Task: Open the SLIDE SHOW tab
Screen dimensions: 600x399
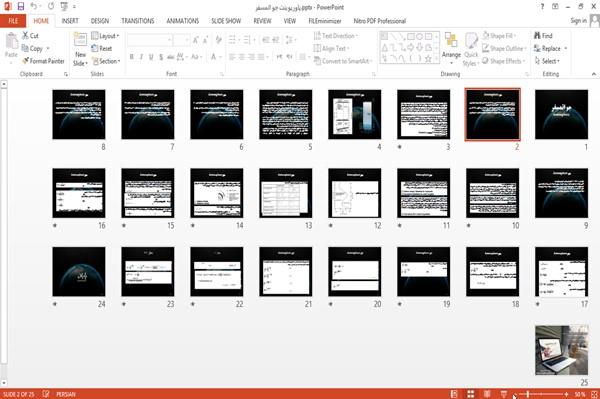Action: 226,21
